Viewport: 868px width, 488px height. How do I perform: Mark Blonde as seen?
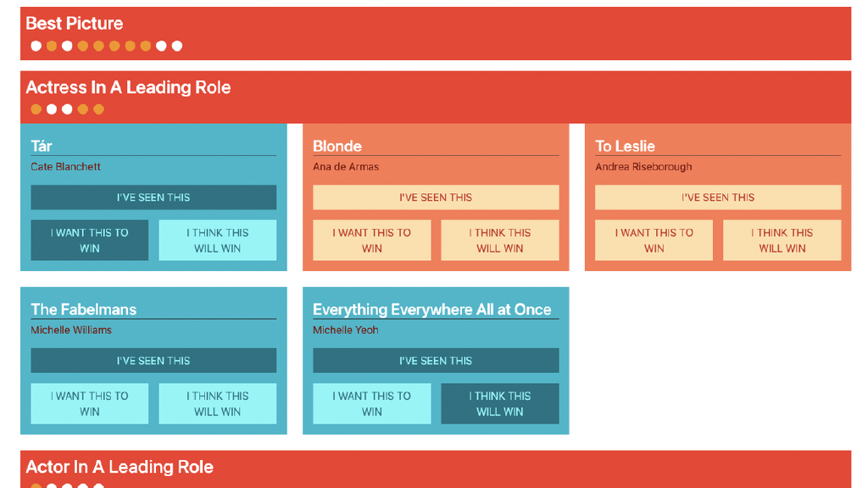pyautogui.click(x=436, y=197)
